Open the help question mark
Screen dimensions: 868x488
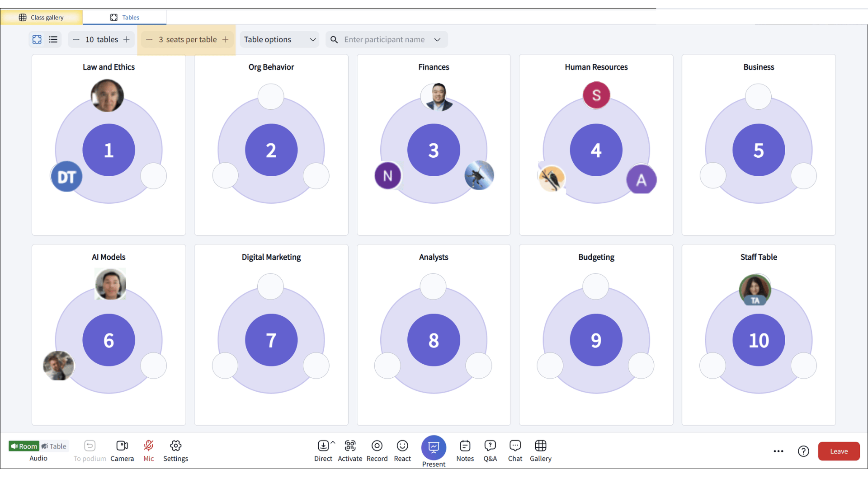coord(803,451)
